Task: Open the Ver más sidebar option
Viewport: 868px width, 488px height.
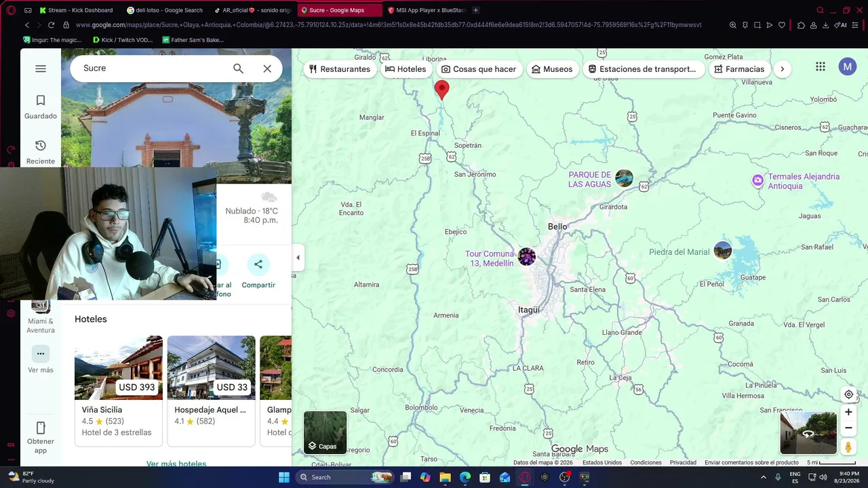Action: click(x=41, y=360)
